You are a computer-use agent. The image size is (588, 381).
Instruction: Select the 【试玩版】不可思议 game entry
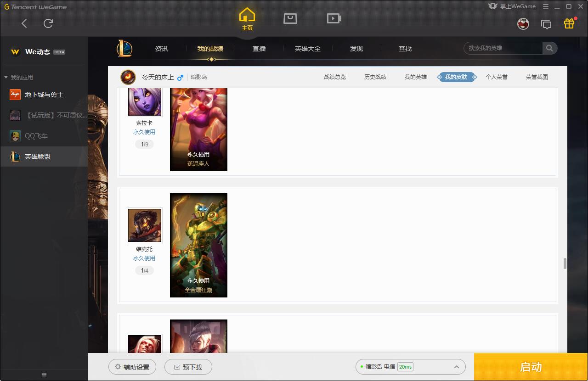[x=44, y=115]
